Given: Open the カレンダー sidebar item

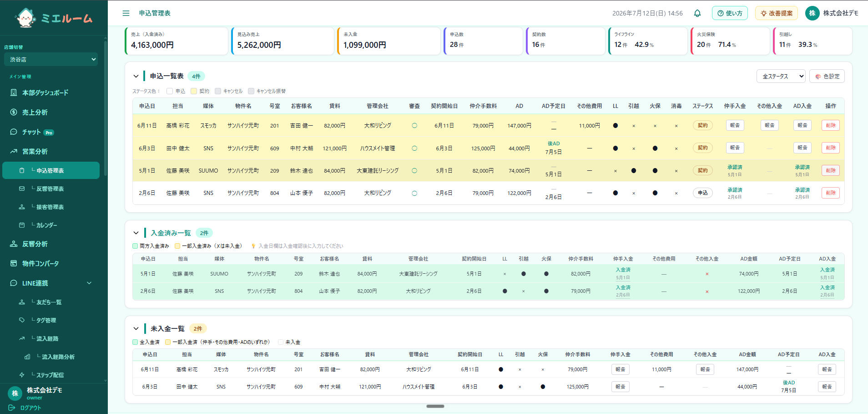Looking at the screenshot, I should point(51,225).
